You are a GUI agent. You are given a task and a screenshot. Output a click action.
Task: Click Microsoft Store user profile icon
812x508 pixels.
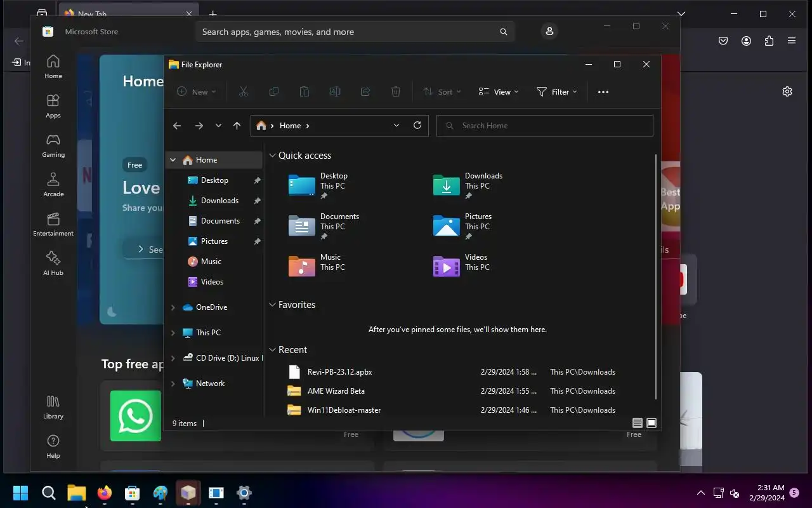click(x=549, y=31)
